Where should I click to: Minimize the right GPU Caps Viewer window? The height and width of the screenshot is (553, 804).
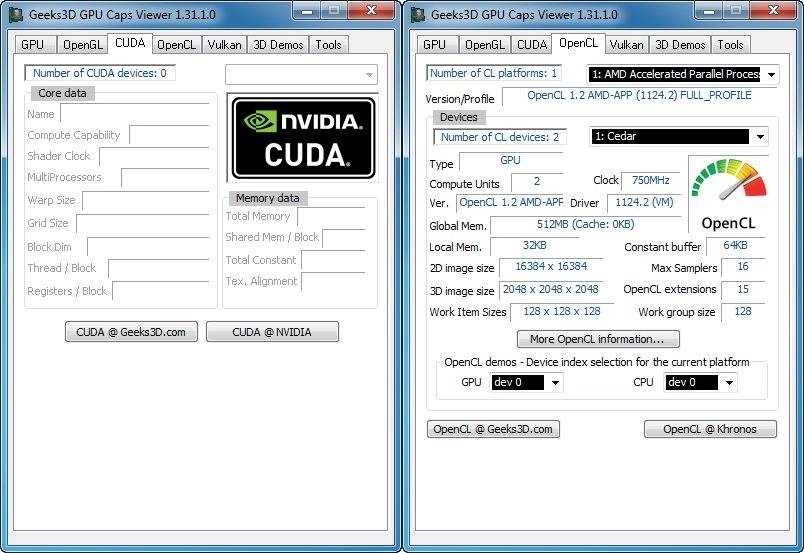coord(709,10)
